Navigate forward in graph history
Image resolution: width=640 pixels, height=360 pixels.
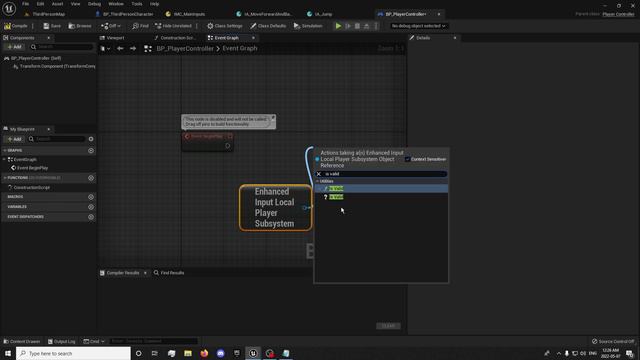coord(133,49)
